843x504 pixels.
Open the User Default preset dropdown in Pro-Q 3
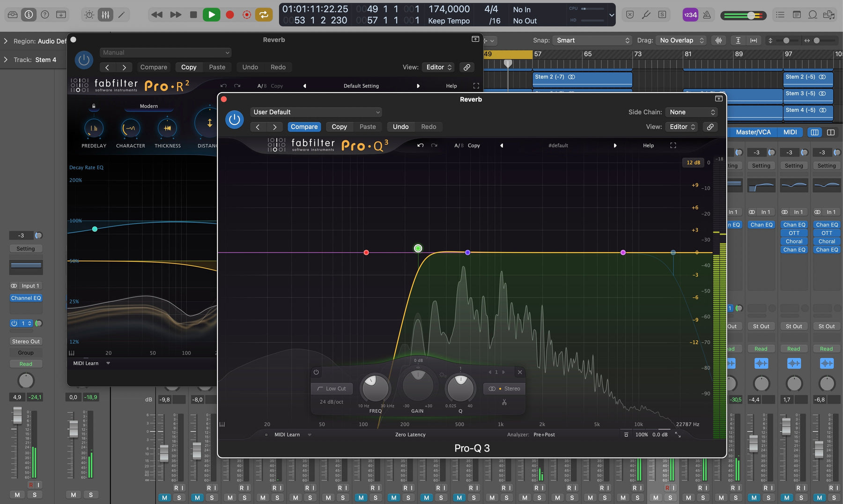point(316,112)
